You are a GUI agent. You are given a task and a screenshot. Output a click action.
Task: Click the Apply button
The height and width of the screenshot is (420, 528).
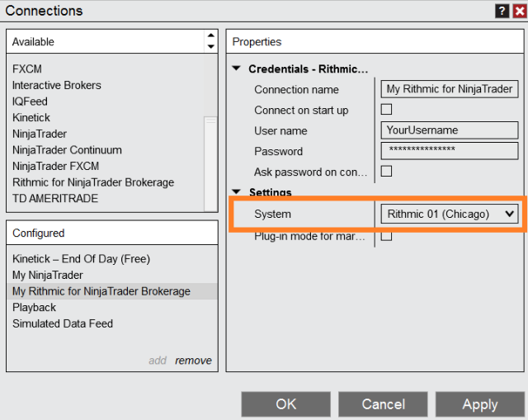click(480, 404)
